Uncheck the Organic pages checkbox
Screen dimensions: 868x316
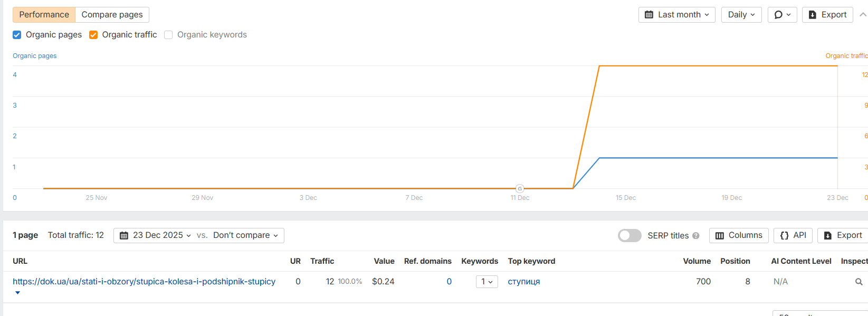(17, 35)
